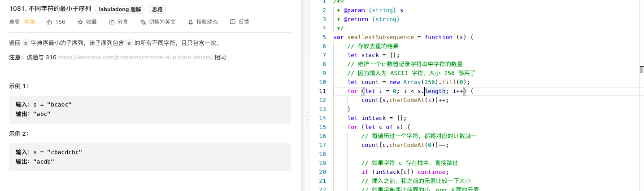Image resolution: width=644 pixels, height=191 pixels.
Task: Click the code editor vertical scrollbar
Action: click(x=641, y=70)
